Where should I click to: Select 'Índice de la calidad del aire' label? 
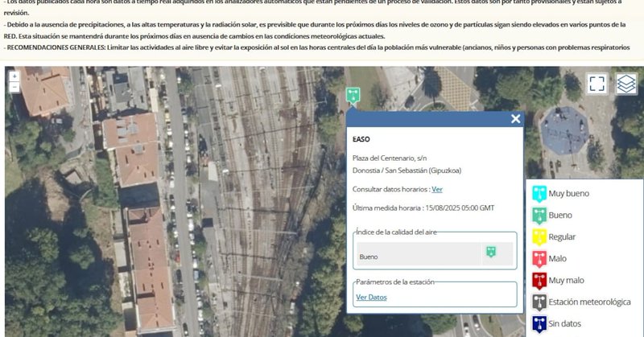pyautogui.click(x=396, y=232)
